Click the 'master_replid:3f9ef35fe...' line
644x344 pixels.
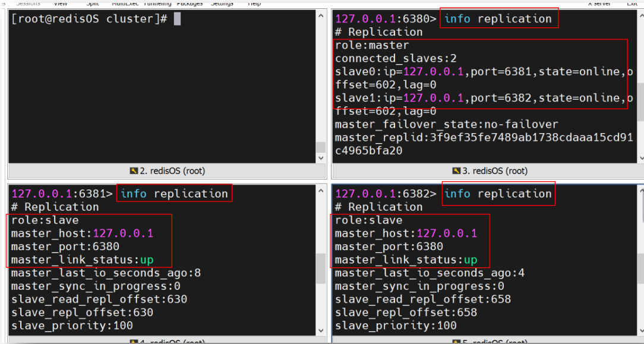pyautogui.click(x=484, y=137)
